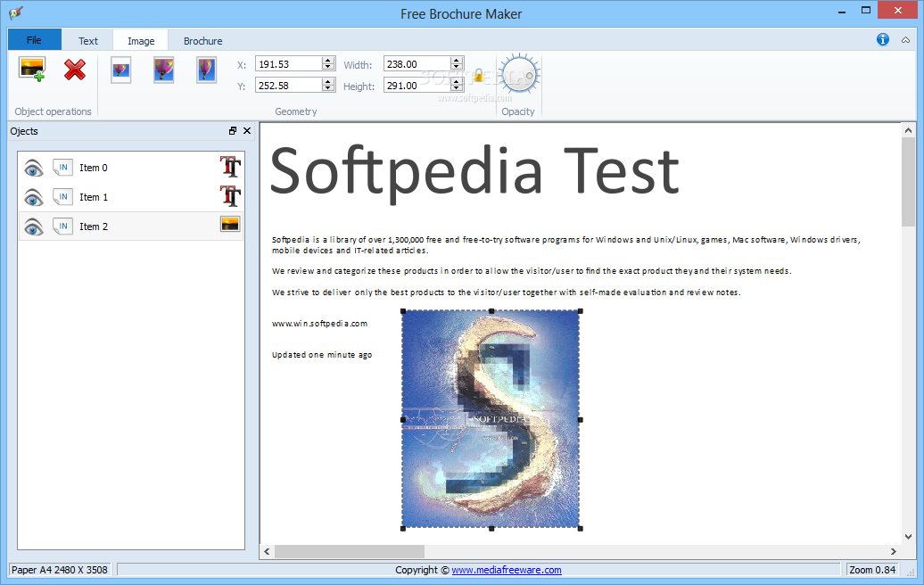Image resolution: width=924 pixels, height=585 pixels.
Task: Increase the Y value with the up arrow
Action: [x=328, y=82]
